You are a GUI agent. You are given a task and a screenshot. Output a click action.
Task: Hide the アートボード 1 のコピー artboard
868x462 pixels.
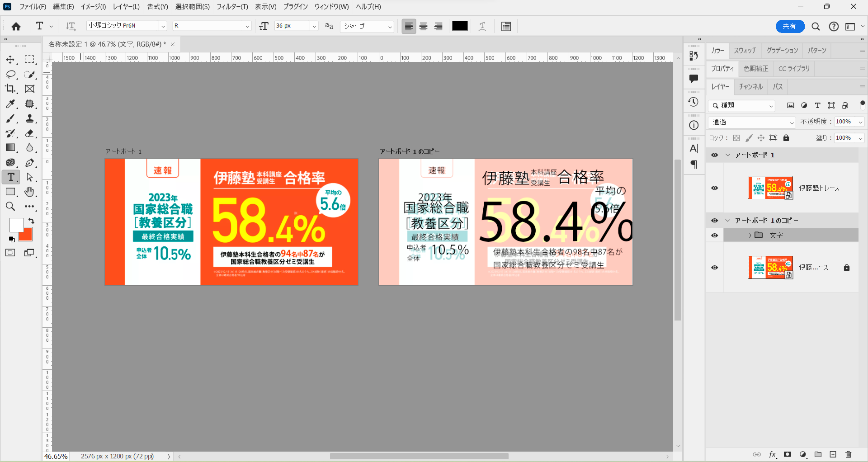(x=715, y=221)
